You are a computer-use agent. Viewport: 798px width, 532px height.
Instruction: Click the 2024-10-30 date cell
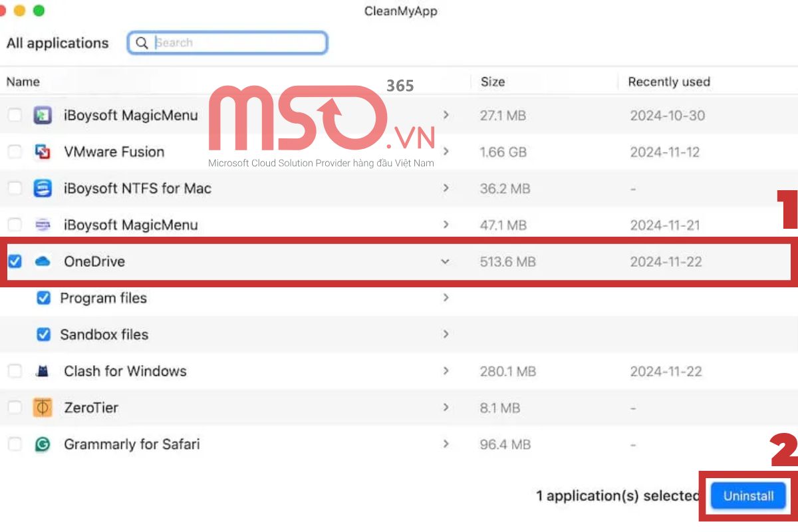pos(668,116)
